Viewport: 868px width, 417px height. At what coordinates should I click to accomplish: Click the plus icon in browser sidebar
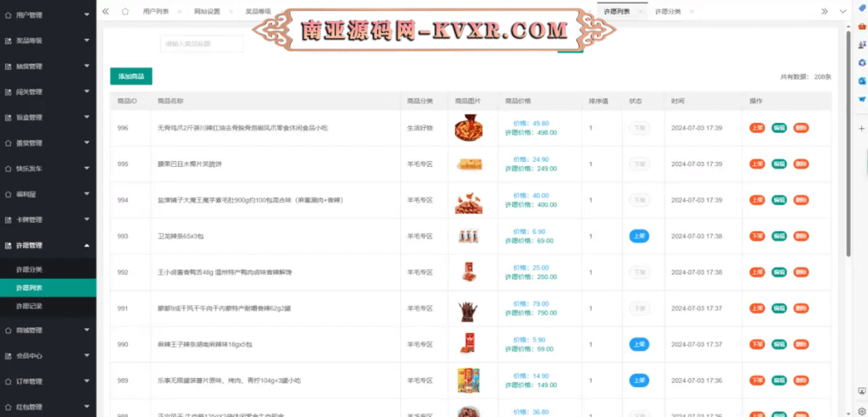[861, 129]
